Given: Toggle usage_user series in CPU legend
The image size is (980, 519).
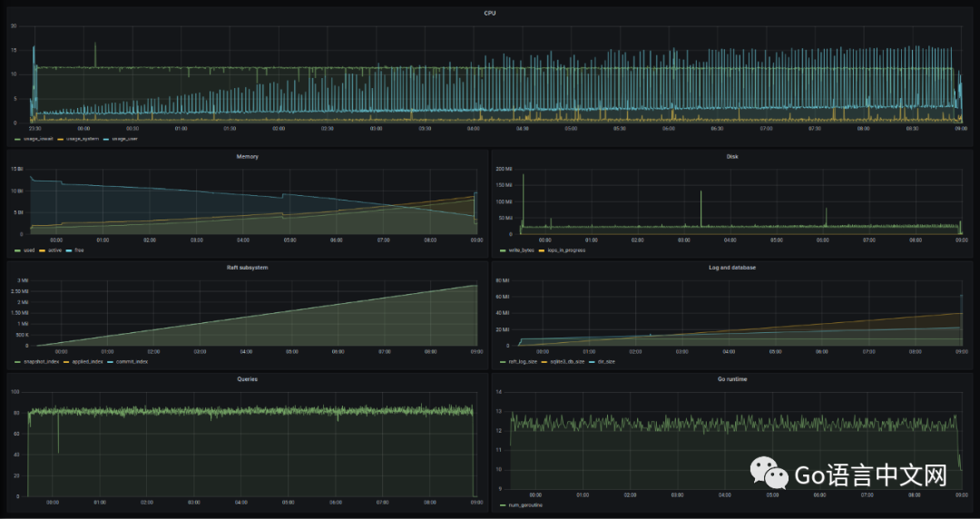Looking at the screenshot, I should click(x=124, y=139).
